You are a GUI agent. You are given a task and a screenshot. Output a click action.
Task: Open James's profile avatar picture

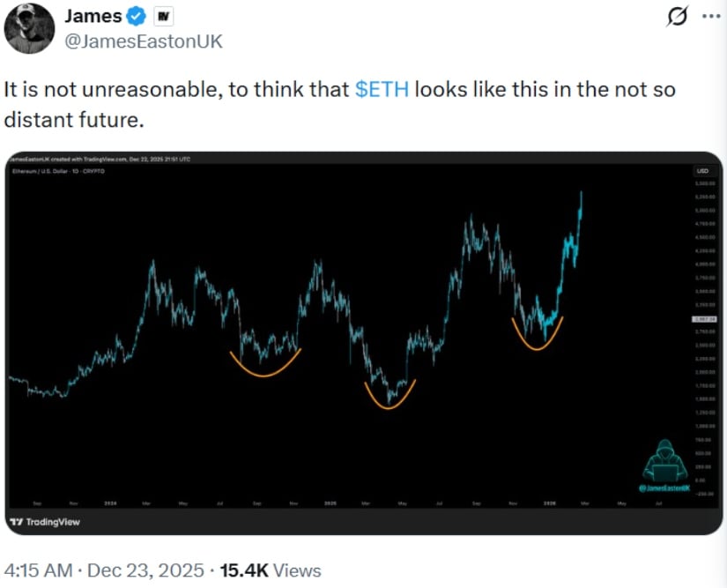pyautogui.click(x=29, y=28)
